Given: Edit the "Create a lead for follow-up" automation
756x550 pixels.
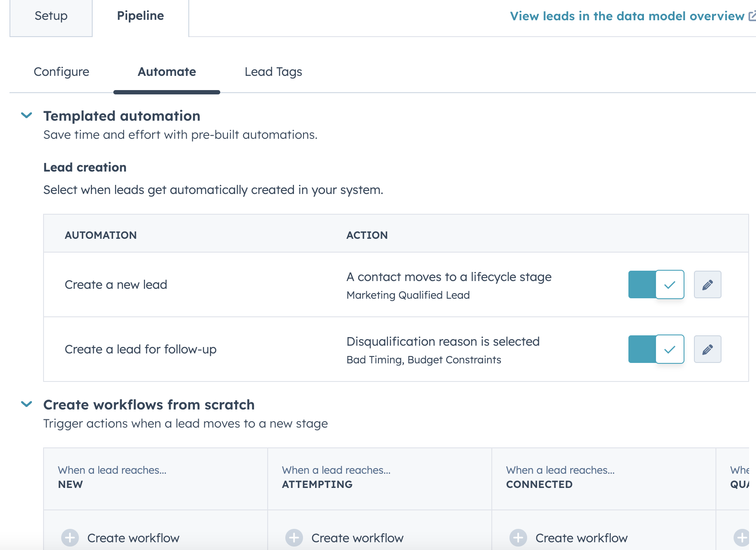Looking at the screenshot, I should click(x=707, y=349).
